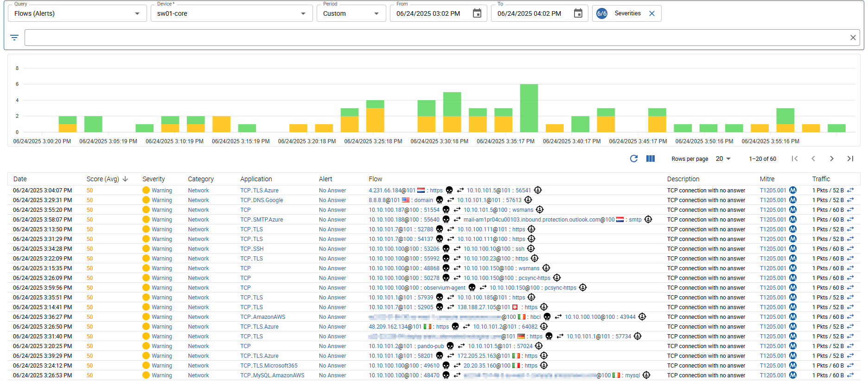
Task: Open the Query Flows (Alerts) dropdown
Action: point(77,13)
